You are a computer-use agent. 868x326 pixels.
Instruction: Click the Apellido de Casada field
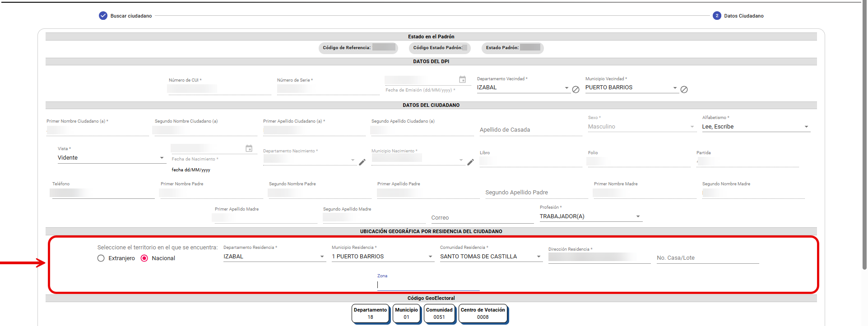pos(530,130)
